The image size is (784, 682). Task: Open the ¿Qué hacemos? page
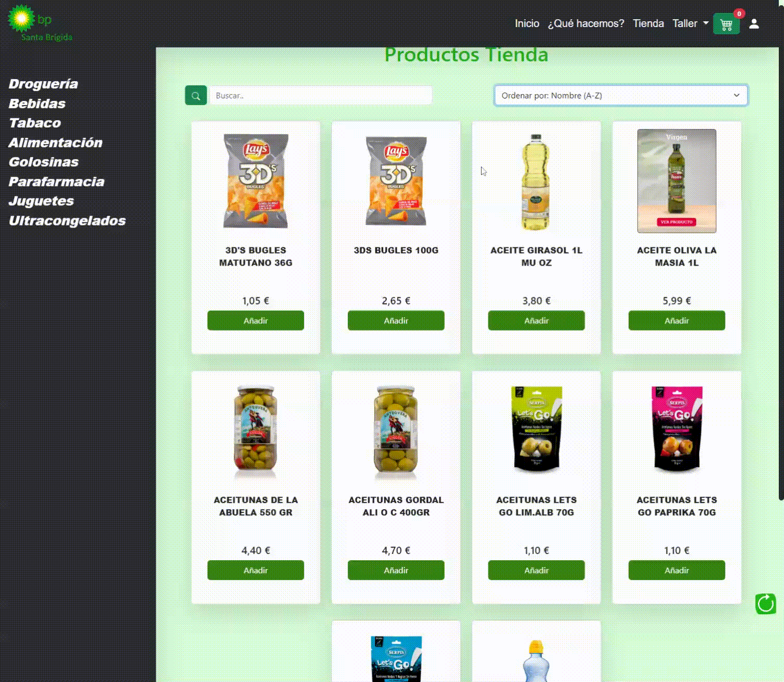[x=586, y=23]
